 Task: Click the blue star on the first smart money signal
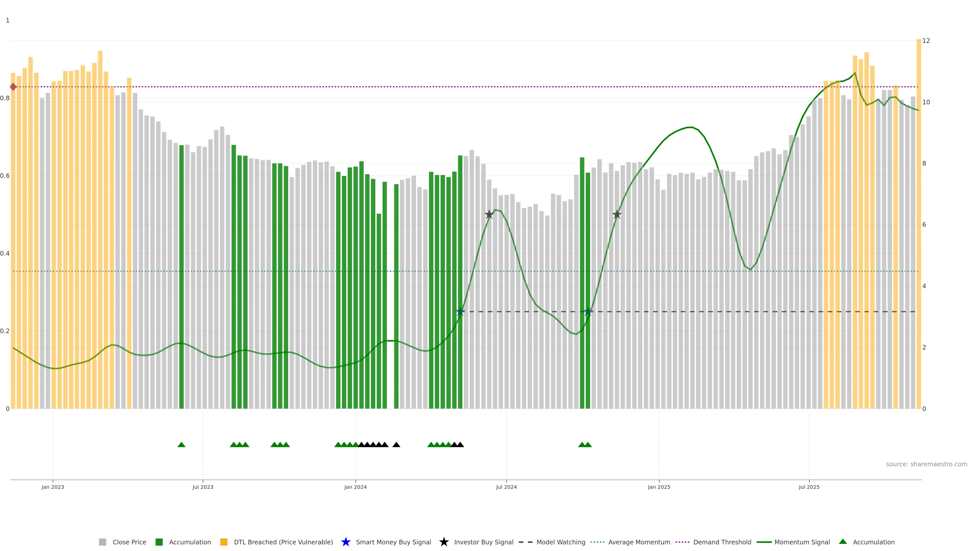tap(460, 311)
